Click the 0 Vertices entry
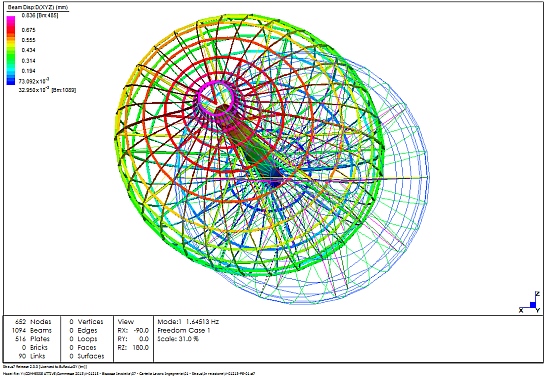545x377 pixels. (x=86, y=321)
